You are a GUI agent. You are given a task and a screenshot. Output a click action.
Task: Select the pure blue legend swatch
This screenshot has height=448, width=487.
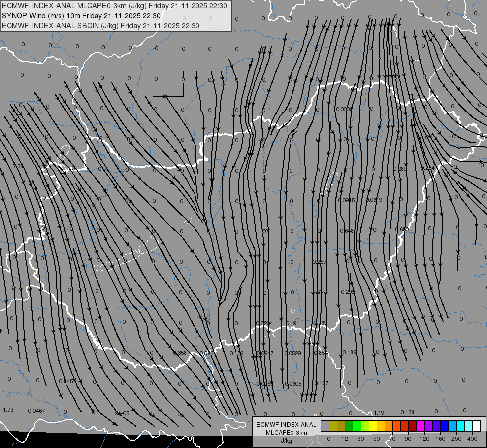click(x=444, y=426)
